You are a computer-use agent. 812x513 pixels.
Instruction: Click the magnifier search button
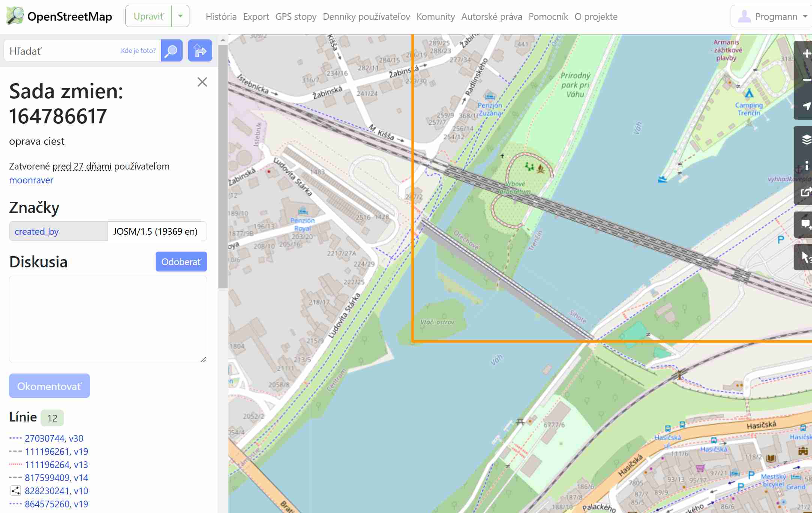[x=171, y=51]
